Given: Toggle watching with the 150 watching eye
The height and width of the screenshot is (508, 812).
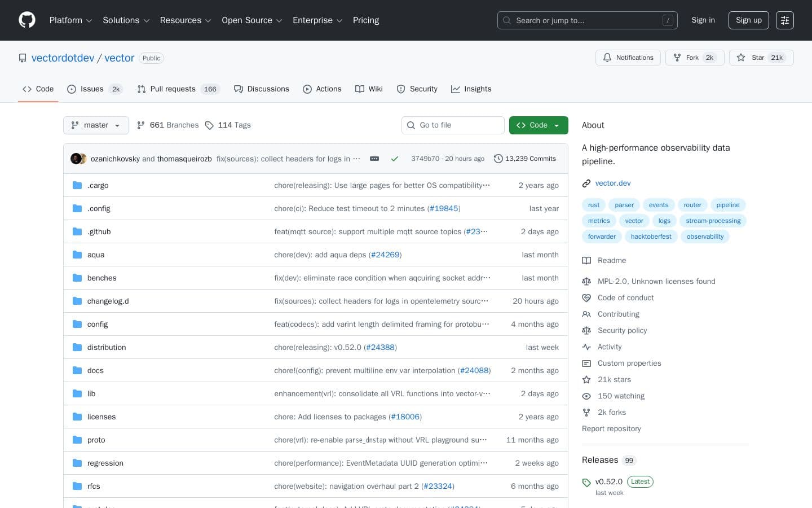Looking at the screenshot, I should [586, 396].
